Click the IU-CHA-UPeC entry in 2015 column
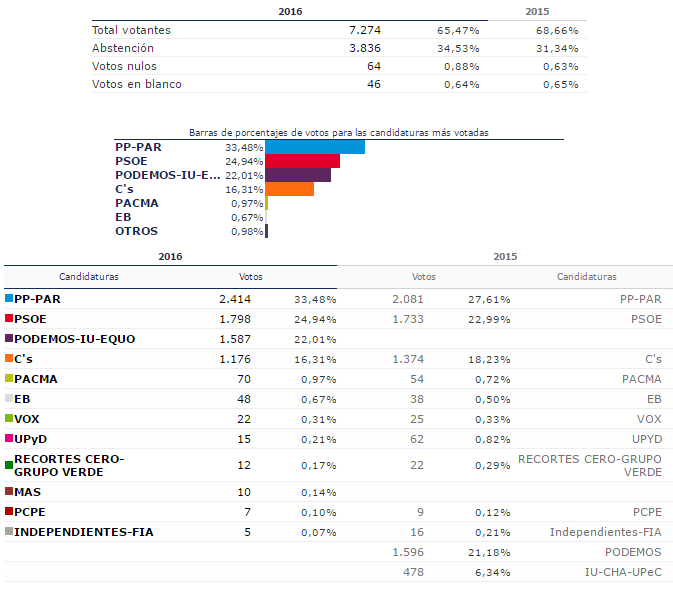673x590 pixels. [623, 572]
